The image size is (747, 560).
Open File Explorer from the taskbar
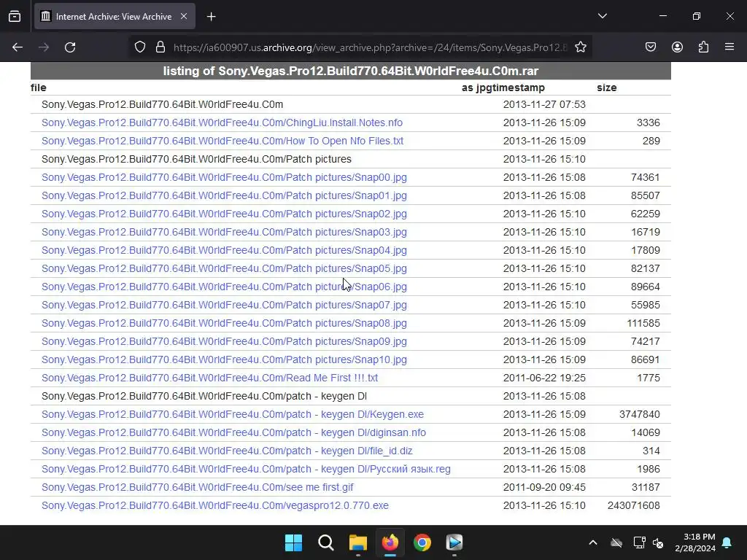pyautogui.click(x=357, y=542)
